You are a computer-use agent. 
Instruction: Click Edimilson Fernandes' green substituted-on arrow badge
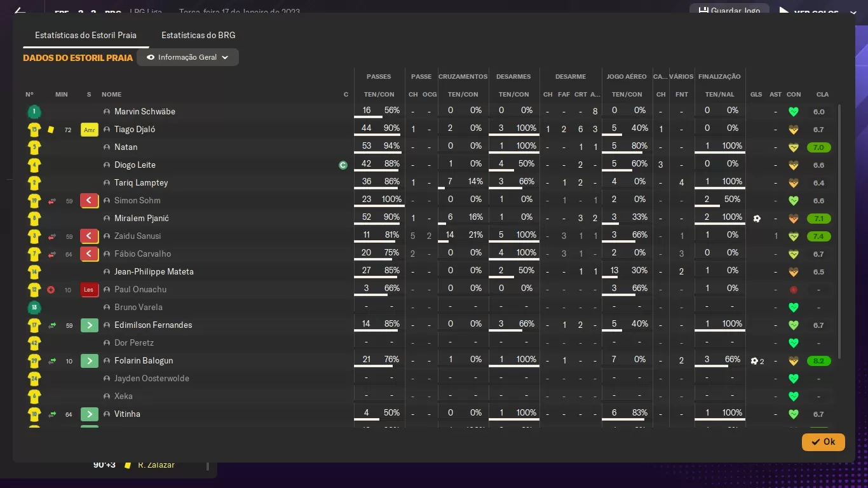(89, 325)
